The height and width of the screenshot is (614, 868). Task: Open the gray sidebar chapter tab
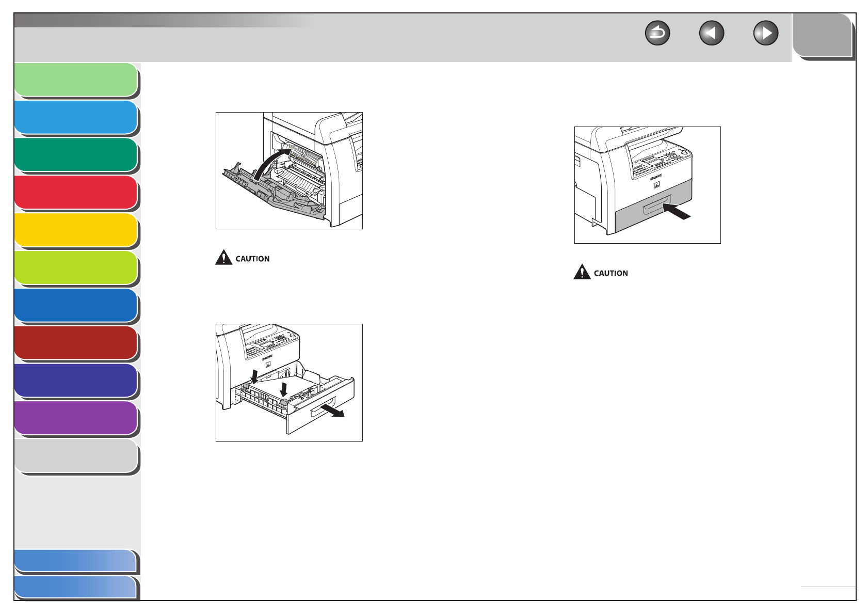click(x=76, y=456)
